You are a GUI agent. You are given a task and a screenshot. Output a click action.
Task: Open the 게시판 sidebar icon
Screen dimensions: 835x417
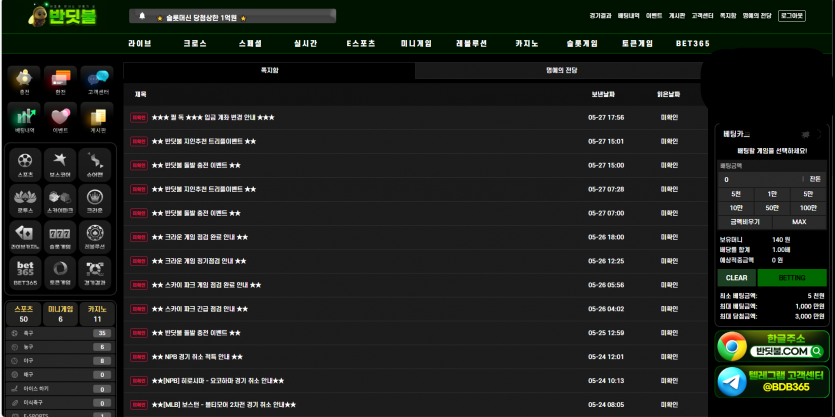(97, 119)
